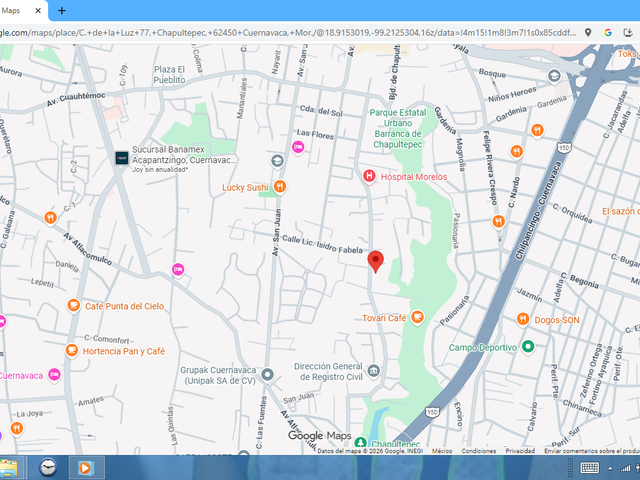Open the Sucursal Banamex logo marker
The image size is (640, 480).
pos(122,158)
